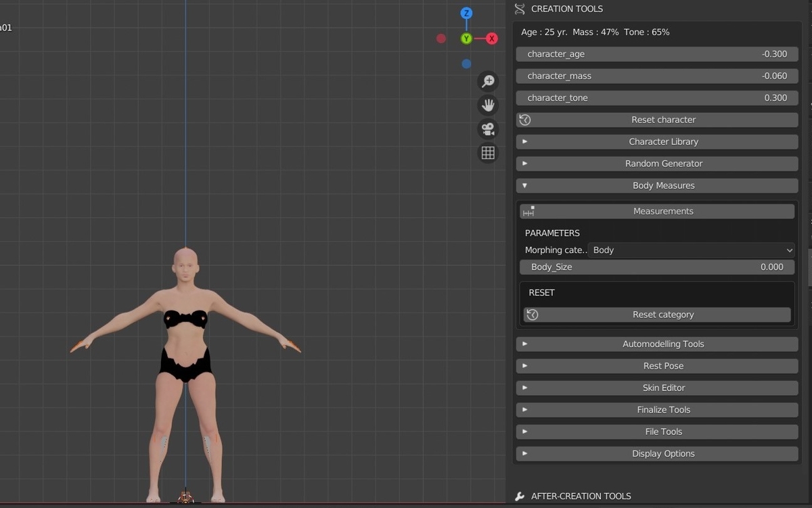Click the AFTER-CREATION TOOLS panel header
The height and width of the screenshot is (508, 812).
pyautogui.click(x=581, y=497)
